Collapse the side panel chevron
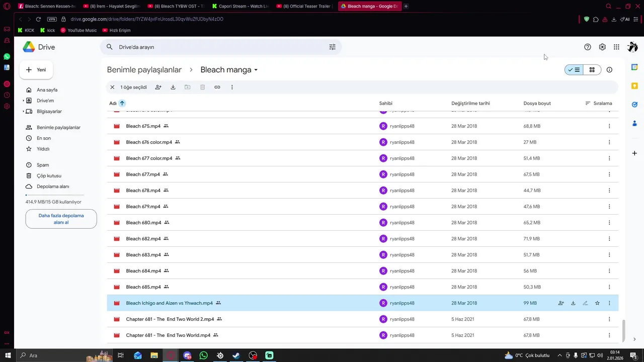 click(634, 339)
